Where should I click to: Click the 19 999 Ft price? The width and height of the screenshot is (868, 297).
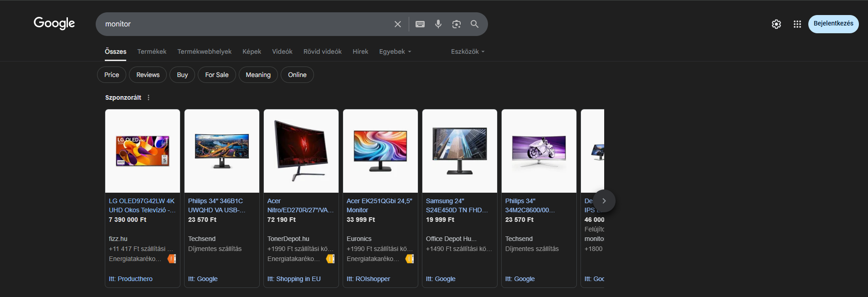coord(440,220)
